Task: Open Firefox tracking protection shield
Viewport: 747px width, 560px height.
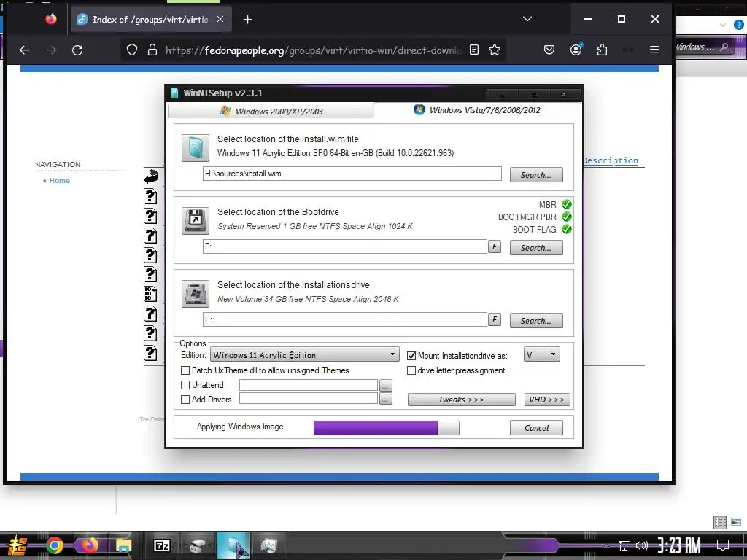Action: (132, 50)
